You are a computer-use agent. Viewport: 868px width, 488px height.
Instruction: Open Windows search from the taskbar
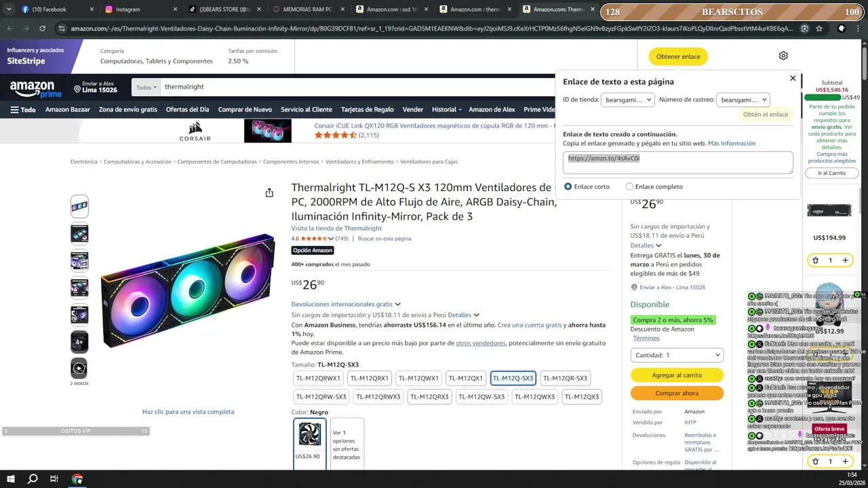pos(33,479)
